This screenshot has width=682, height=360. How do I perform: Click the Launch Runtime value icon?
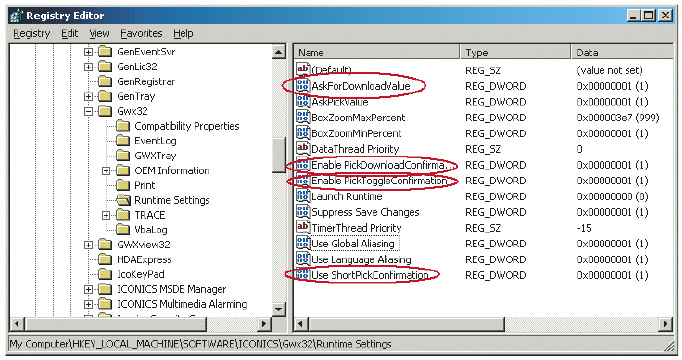[x=303, y=196]
